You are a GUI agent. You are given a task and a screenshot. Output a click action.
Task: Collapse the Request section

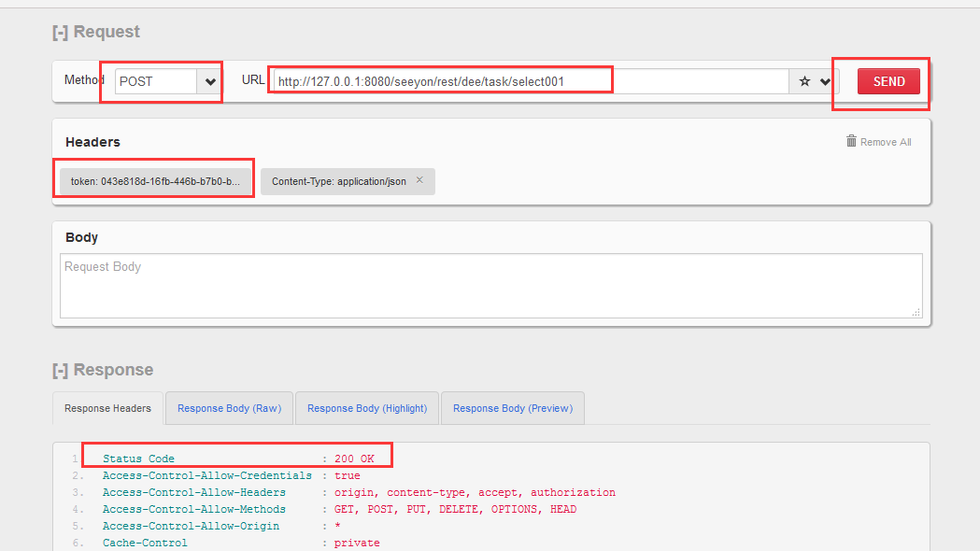click(60, 32)
